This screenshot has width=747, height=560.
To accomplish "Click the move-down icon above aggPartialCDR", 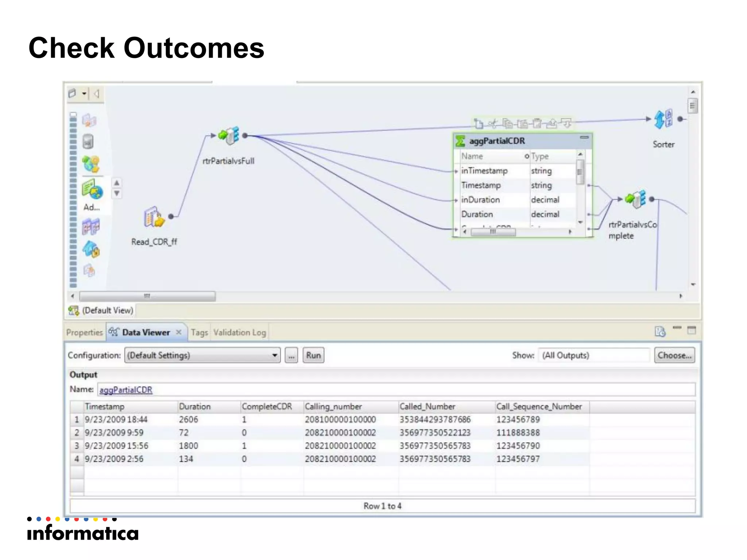I will pos(566,123).
